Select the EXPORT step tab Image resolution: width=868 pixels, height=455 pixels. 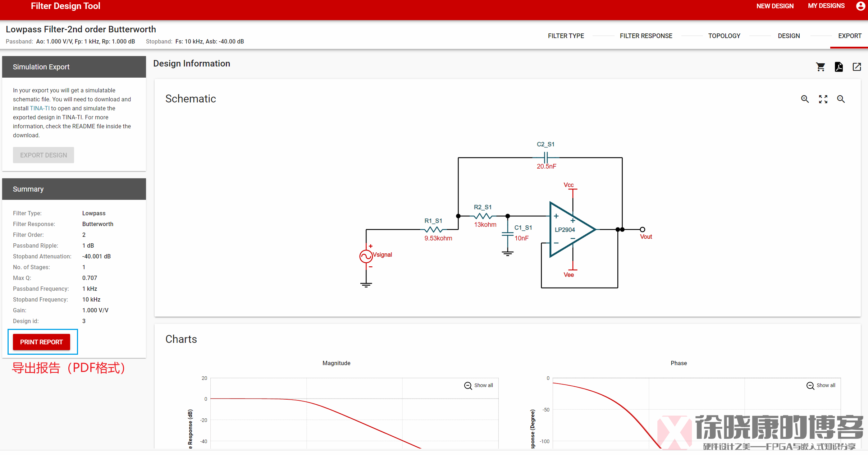click(x=849, y=36)
